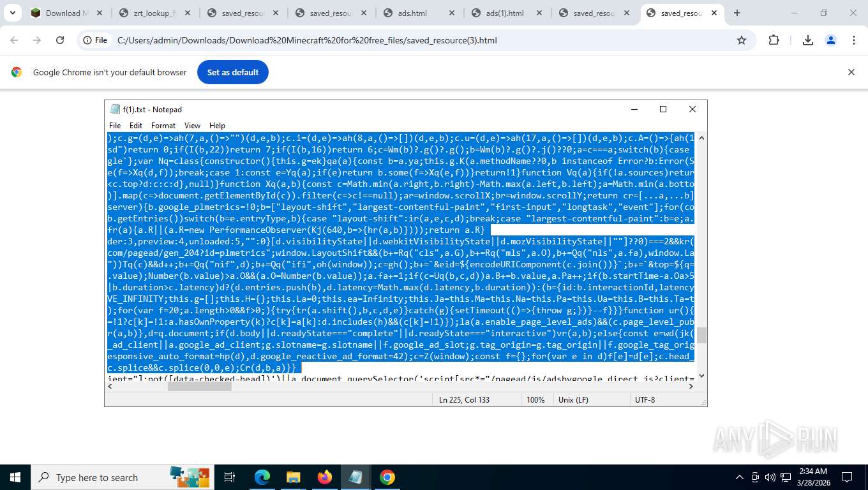Click the 'Unix (LF)' status entry

pos(573,400)
